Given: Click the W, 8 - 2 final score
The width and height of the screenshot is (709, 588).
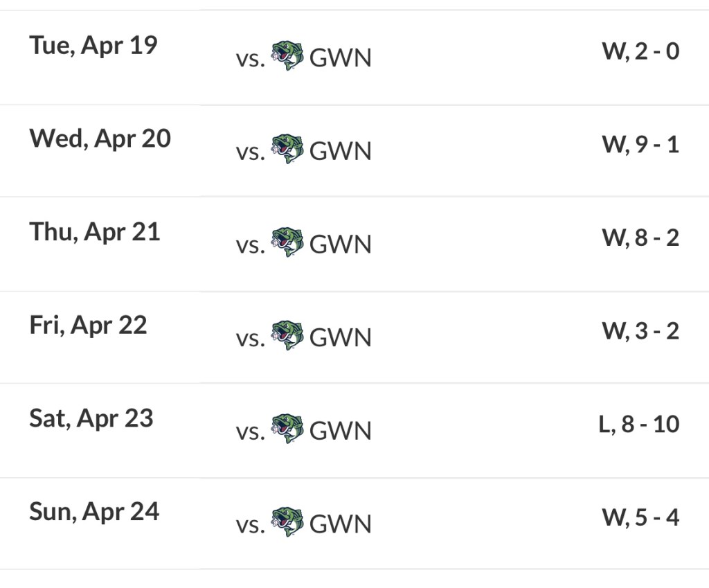Looking at the screenshot, I should (x=640, y=238).
